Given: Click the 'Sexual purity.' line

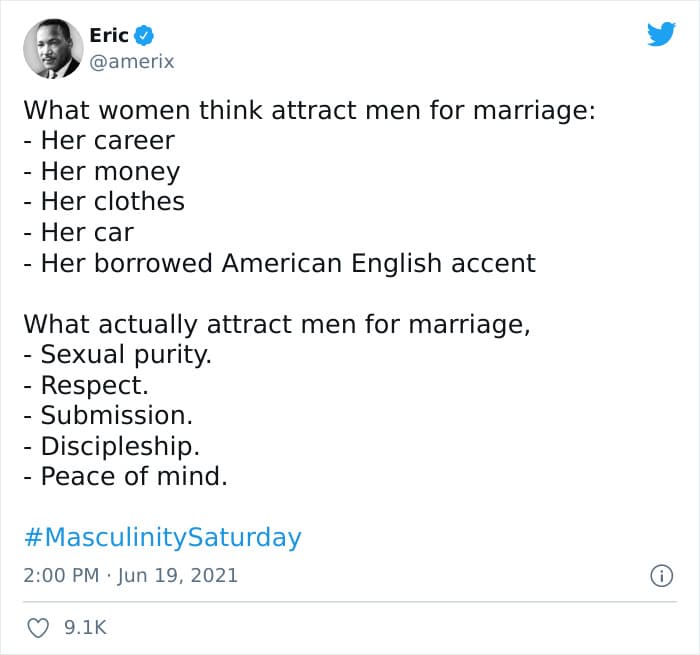Looking at the screenshot, I should [117, 355].
